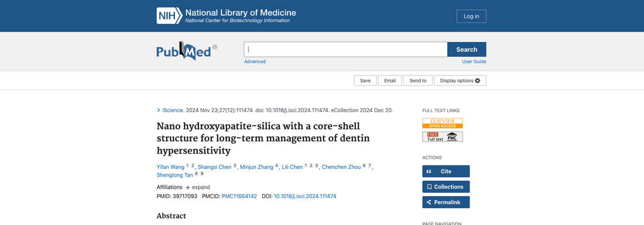Open author Shenglong Tan's link

(175, 175)
